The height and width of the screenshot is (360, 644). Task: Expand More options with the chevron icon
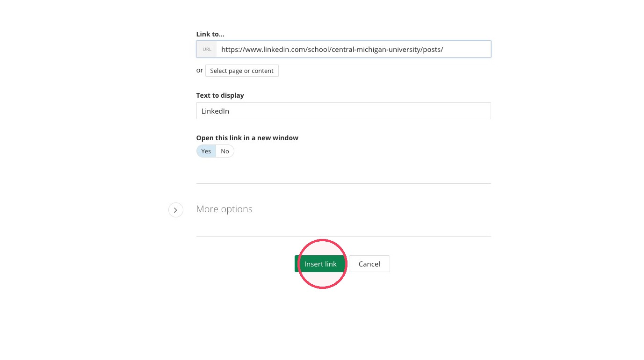click(x=175, y=210)
